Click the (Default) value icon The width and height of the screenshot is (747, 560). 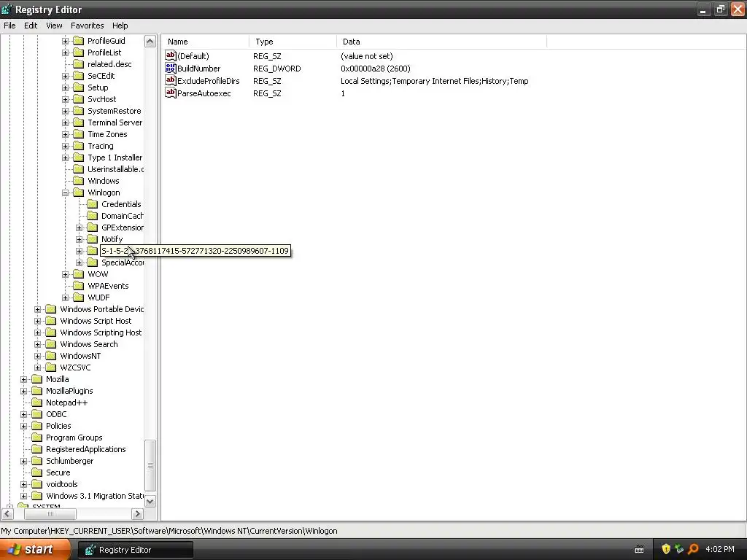[x=171, y=55]
